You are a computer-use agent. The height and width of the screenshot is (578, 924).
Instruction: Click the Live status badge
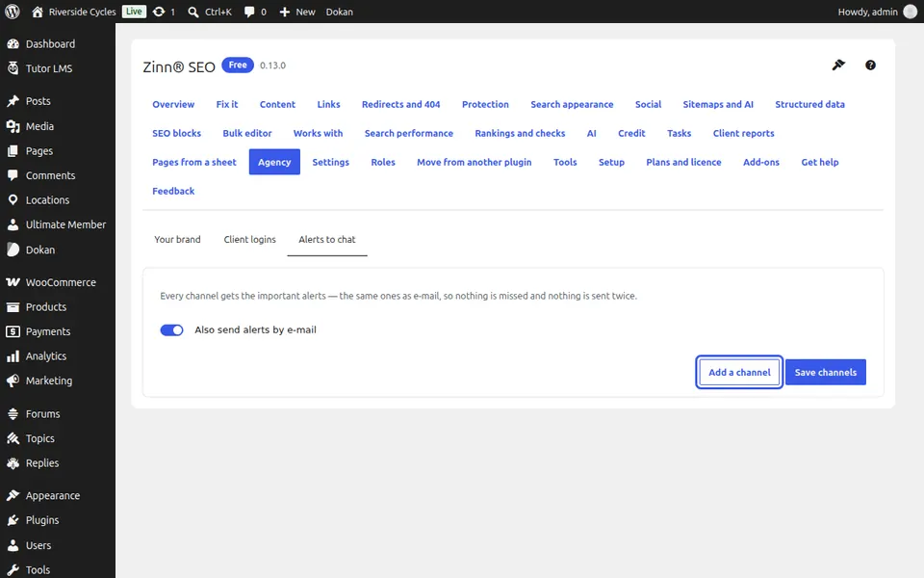coord(134,12)
